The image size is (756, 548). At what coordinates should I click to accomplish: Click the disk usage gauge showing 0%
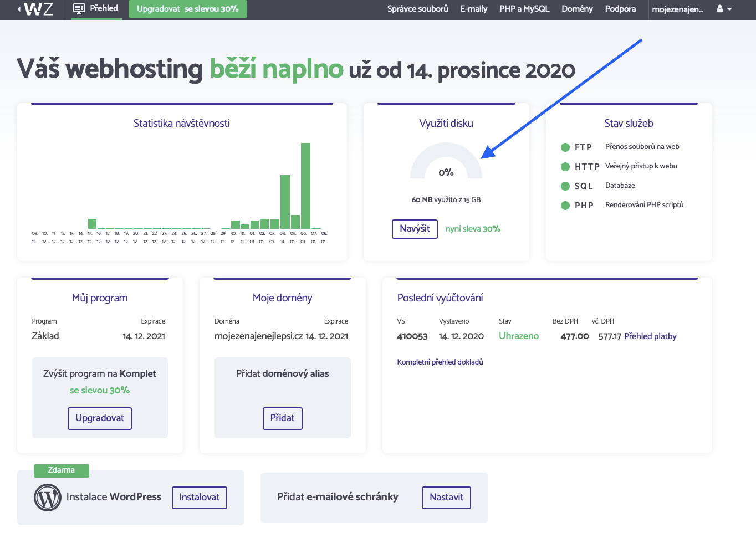point(446,162)
